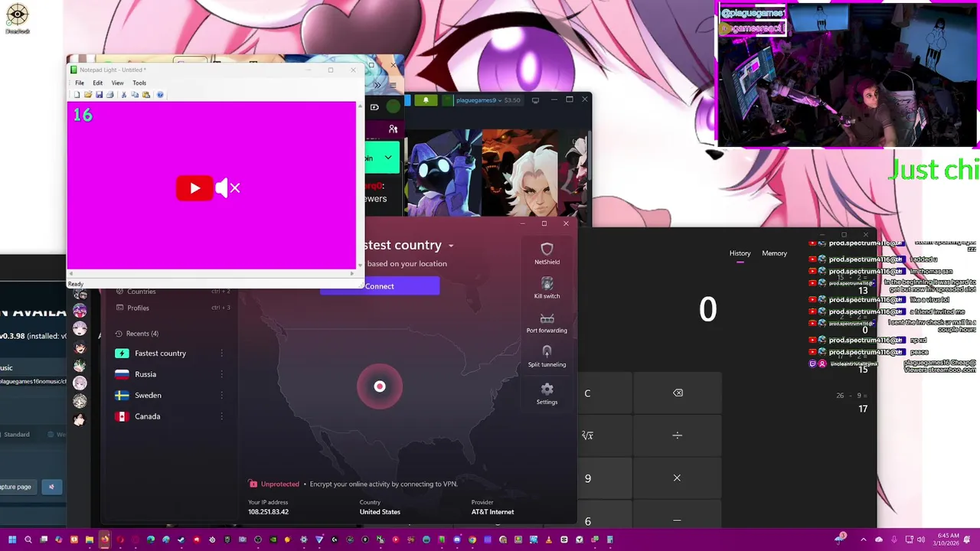Image resolution: width=980 pixels, height=551 pixels.
Task: Choose Russia in the VPN Recents list
Action: [145, 374]
